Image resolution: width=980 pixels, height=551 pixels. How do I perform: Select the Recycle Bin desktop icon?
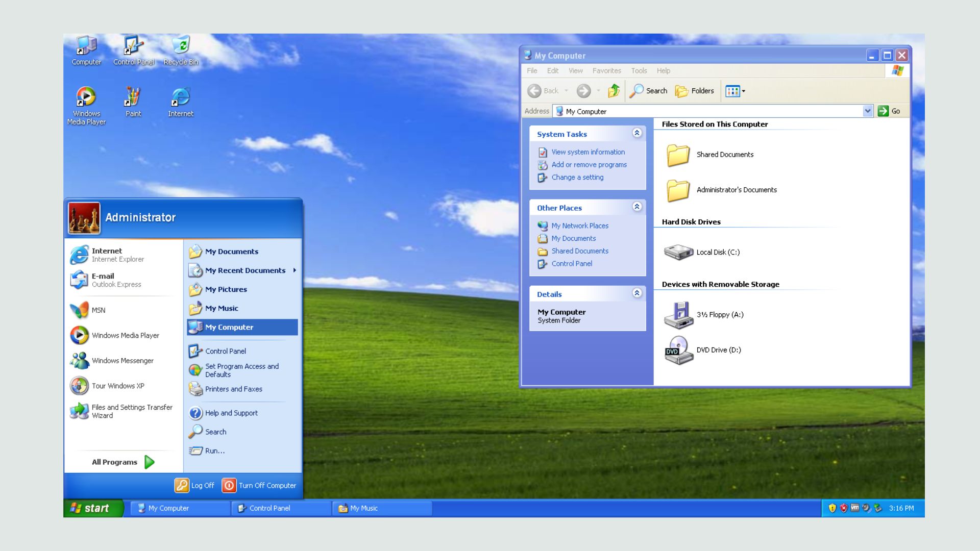[181, 51]
